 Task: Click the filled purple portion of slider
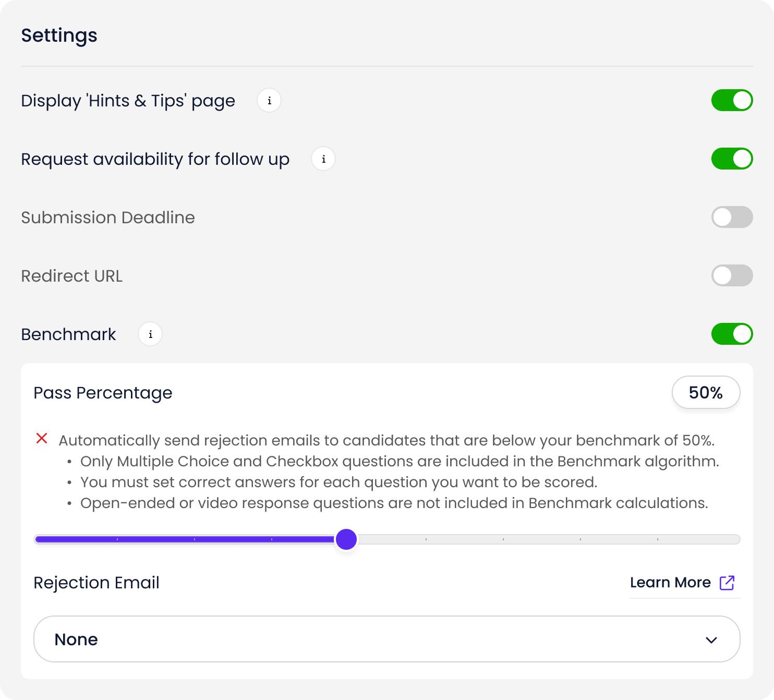pos(183,539)
